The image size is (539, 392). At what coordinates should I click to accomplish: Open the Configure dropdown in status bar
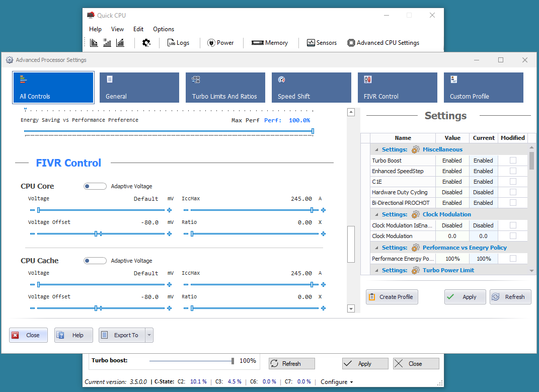(337, 381)
